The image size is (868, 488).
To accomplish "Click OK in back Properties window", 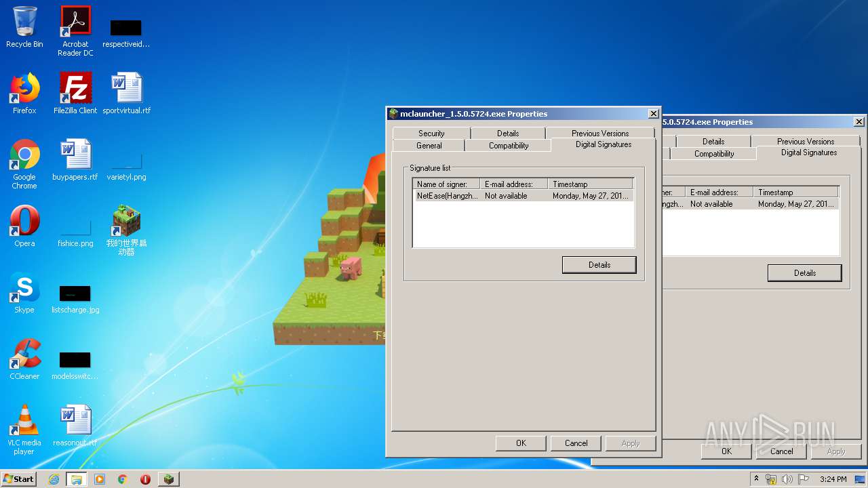I will 726,451.
